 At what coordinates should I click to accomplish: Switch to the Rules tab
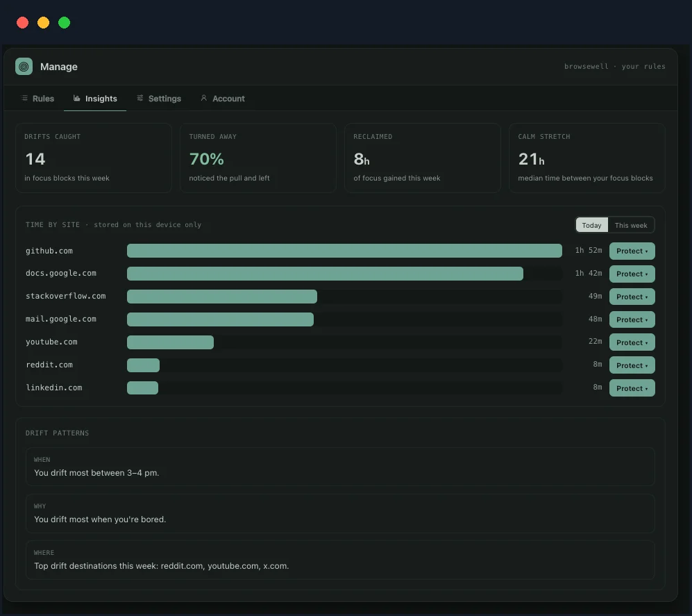point(37,99)
